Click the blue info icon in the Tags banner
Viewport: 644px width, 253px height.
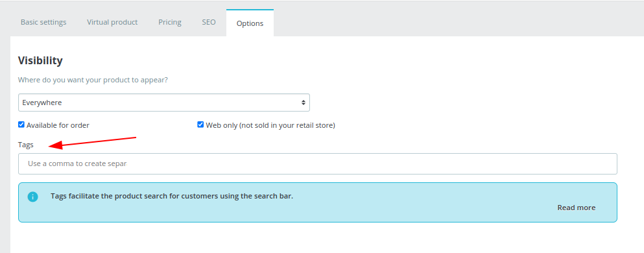33,197
